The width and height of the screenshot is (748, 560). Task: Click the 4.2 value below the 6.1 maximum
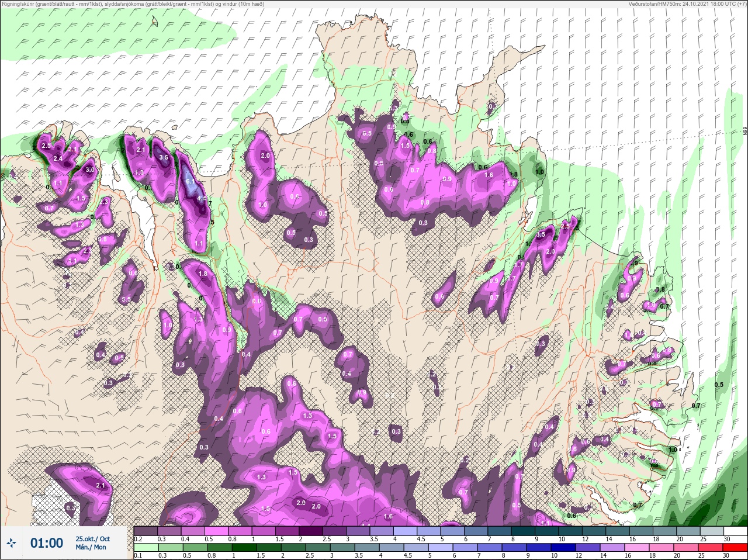(202, 199)
